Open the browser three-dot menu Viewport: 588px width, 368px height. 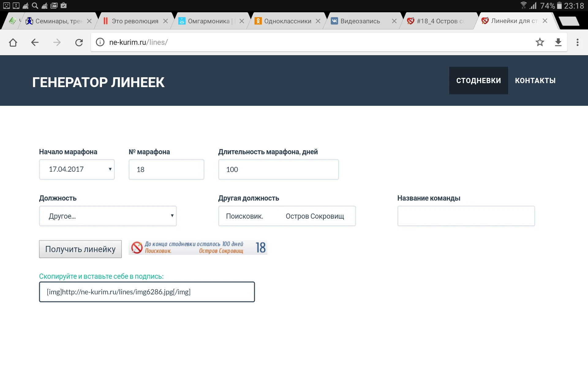coord(578,42)
